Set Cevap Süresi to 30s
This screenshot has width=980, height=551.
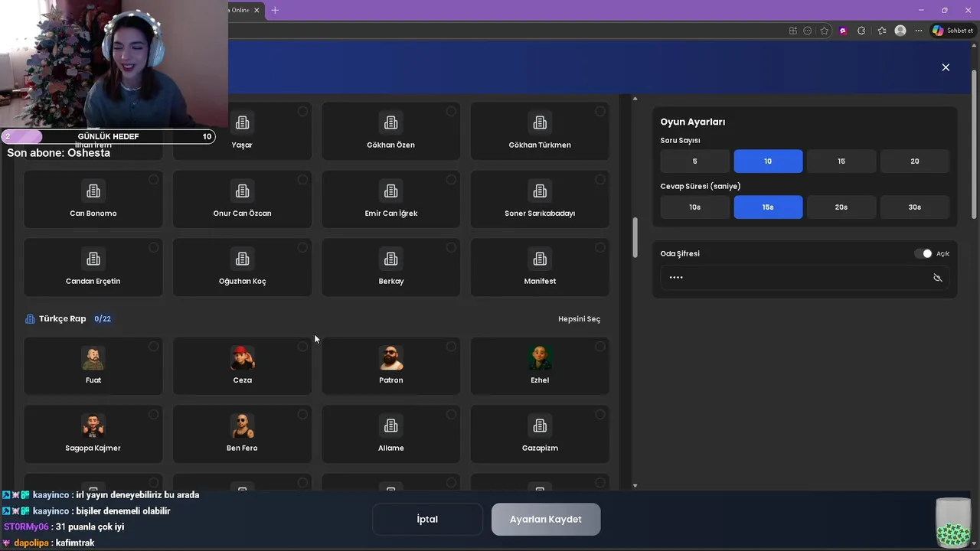(915, 207)
